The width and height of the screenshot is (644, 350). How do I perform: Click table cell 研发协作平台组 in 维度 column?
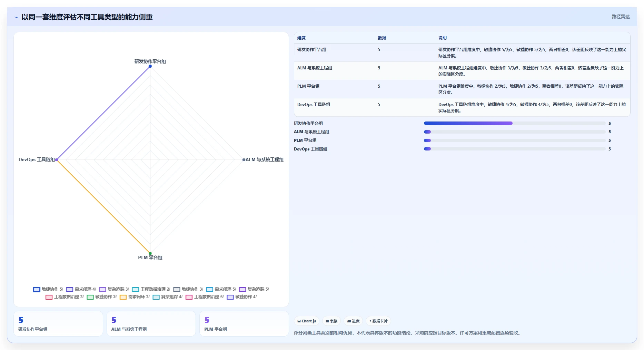[x=312, y=50]
